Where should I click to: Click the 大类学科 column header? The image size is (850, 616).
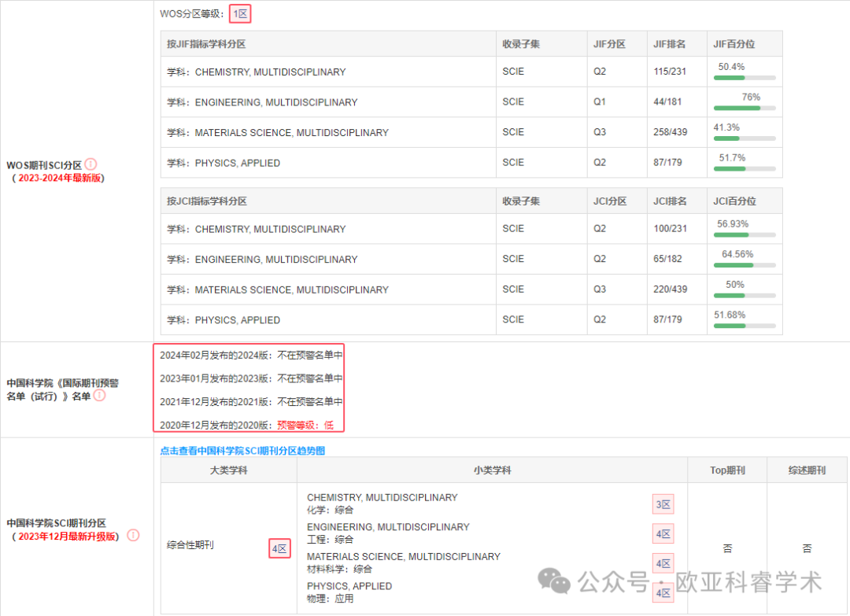pos(229,470)
